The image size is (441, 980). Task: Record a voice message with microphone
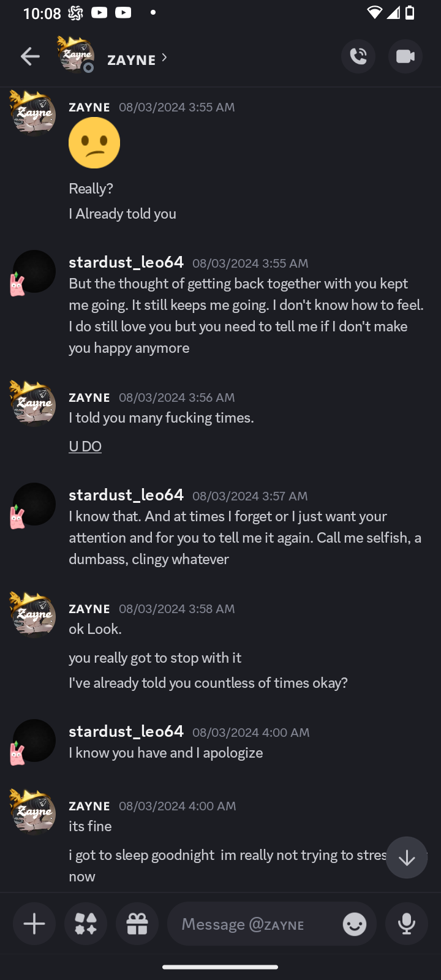[x=406, y=924]
